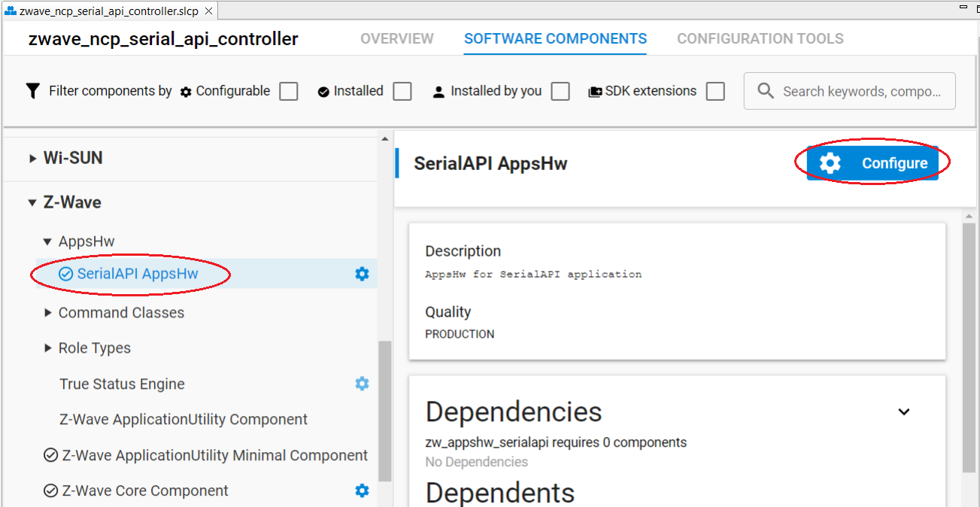980x507 pixels.
Task: Enable the Configurable filter checkbox
Action: [288, 90]
